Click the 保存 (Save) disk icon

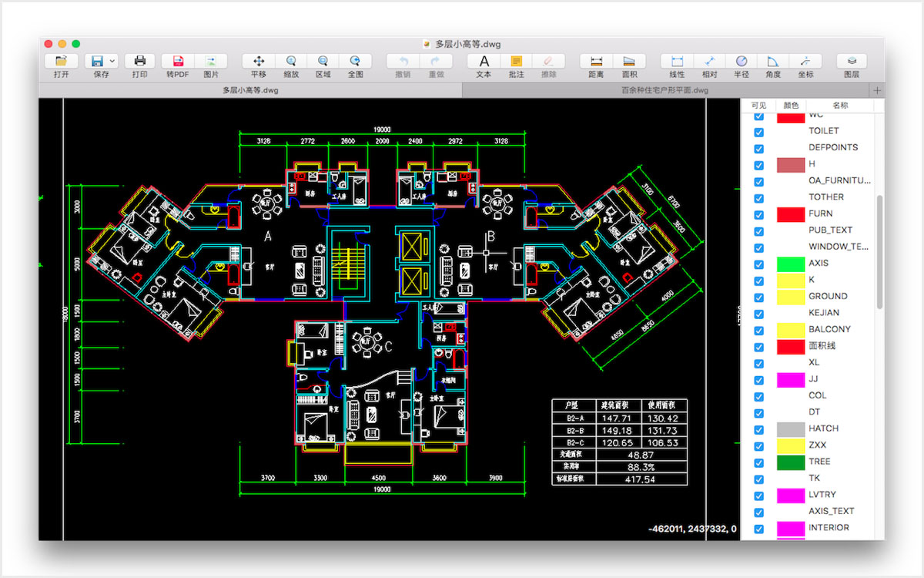coord(97,61)
